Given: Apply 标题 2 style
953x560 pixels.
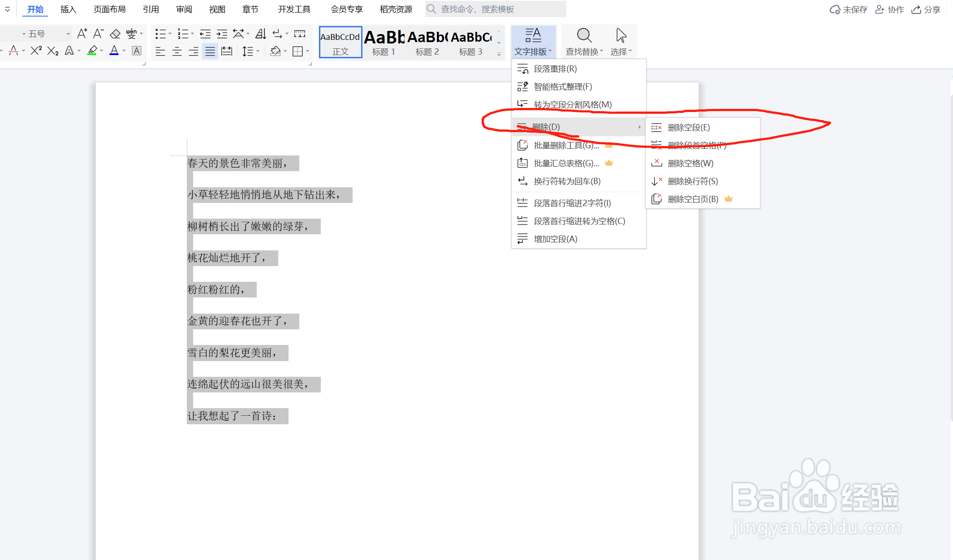Looking at the screenshot, I should point(427,42).
